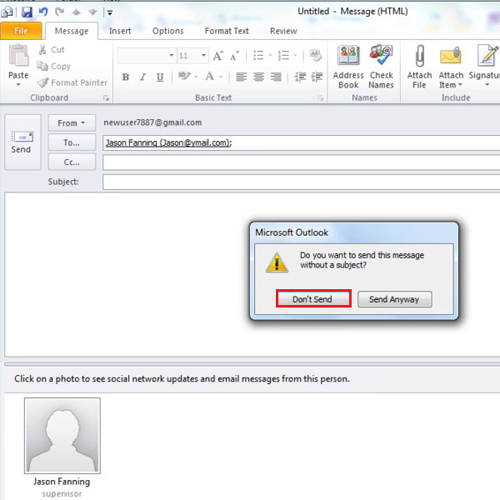The height and width of the screenshot is (500, 500).
Task: Click the text highlight color icon
Action: click(184, 76)
